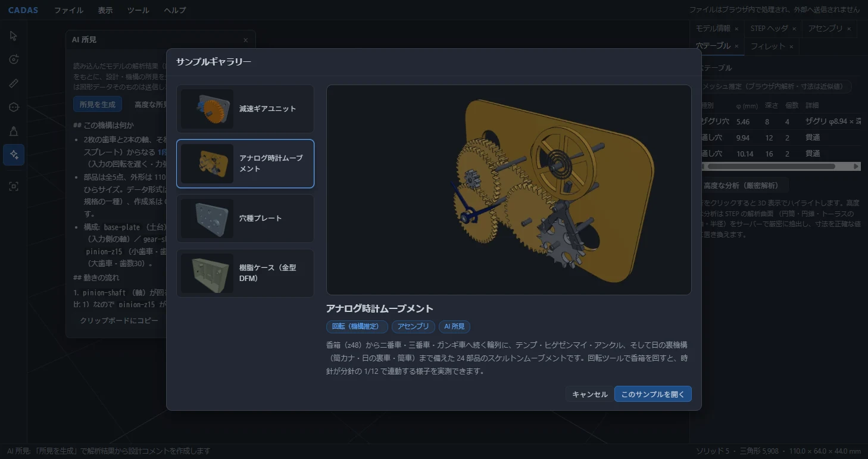
Task: Close the フィレット tab
Action: coord(791,46)
